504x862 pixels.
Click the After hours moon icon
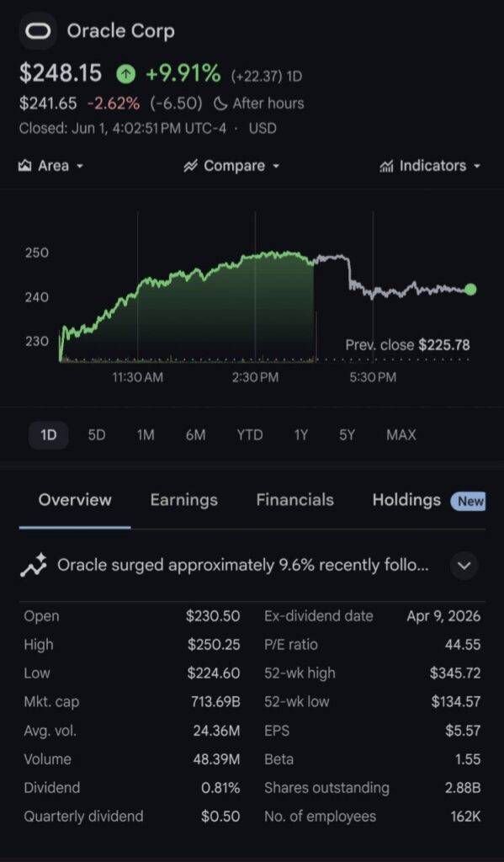point(220,104)
